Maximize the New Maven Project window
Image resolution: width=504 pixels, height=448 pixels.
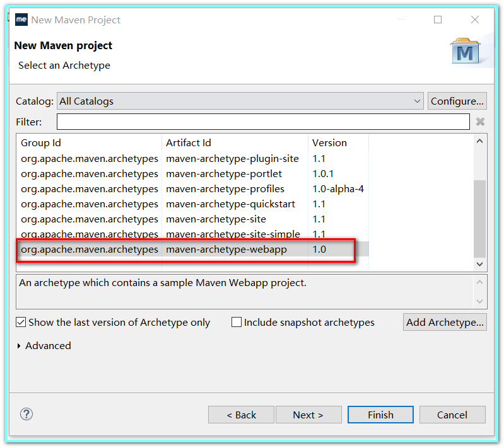tap(438, 20)
